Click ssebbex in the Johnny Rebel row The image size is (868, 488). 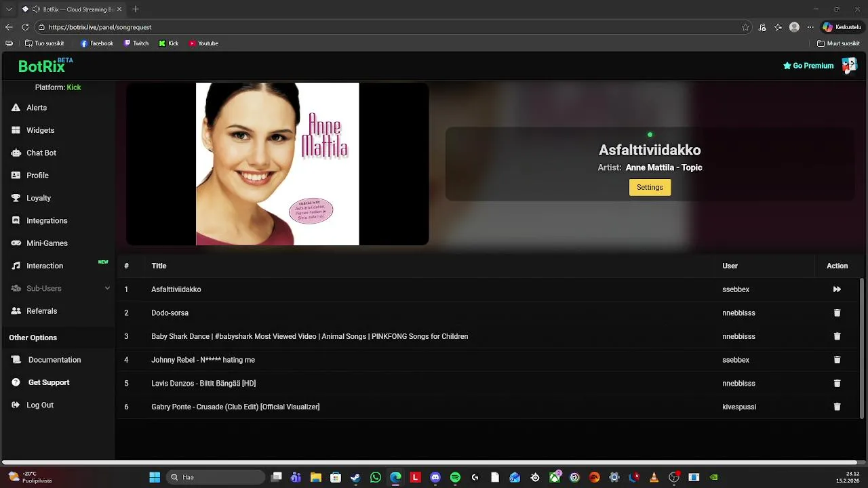click(736, 360)
